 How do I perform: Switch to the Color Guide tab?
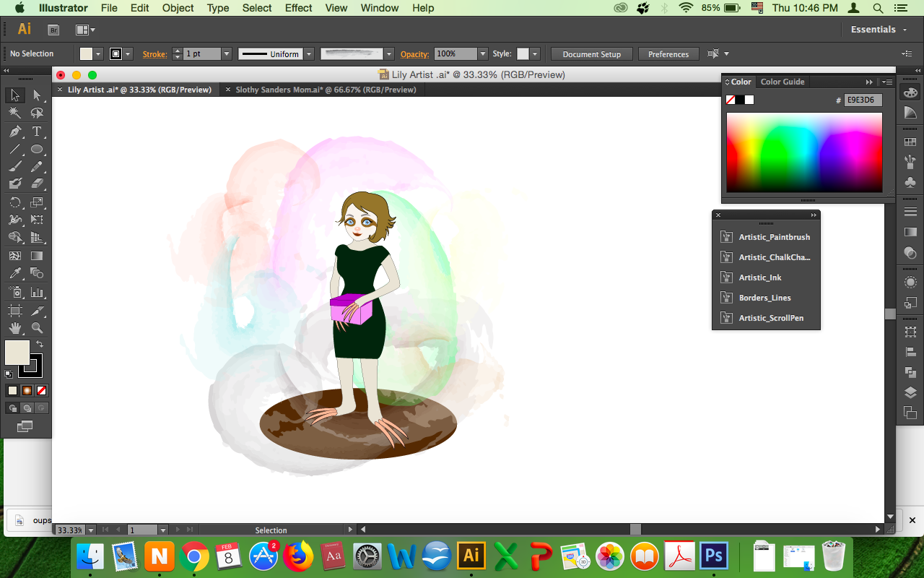[x=782, y=82]
